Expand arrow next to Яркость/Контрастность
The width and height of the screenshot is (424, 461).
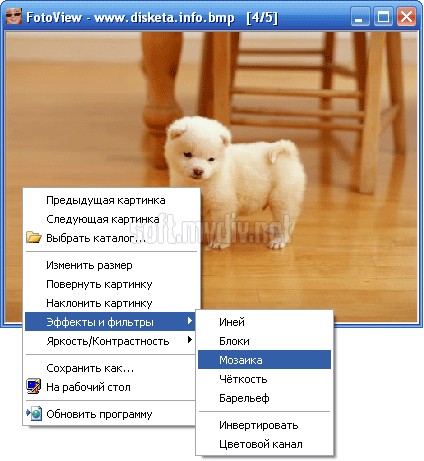[189, 340]
